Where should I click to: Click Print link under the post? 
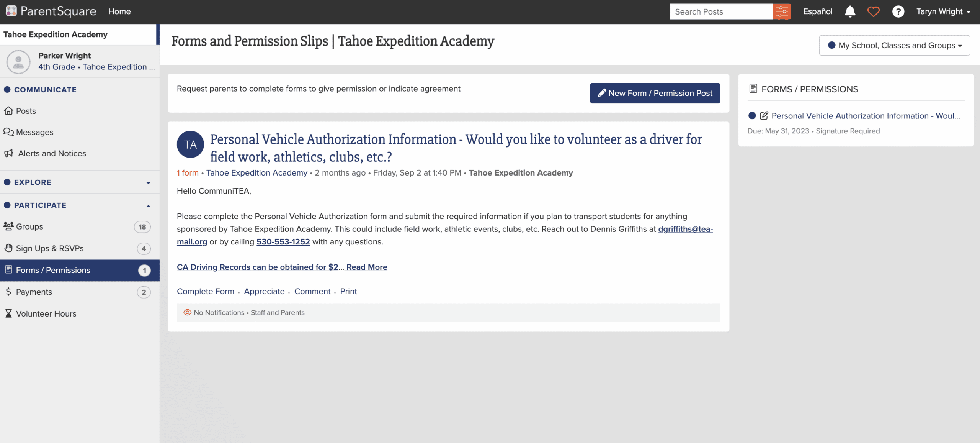348,291
